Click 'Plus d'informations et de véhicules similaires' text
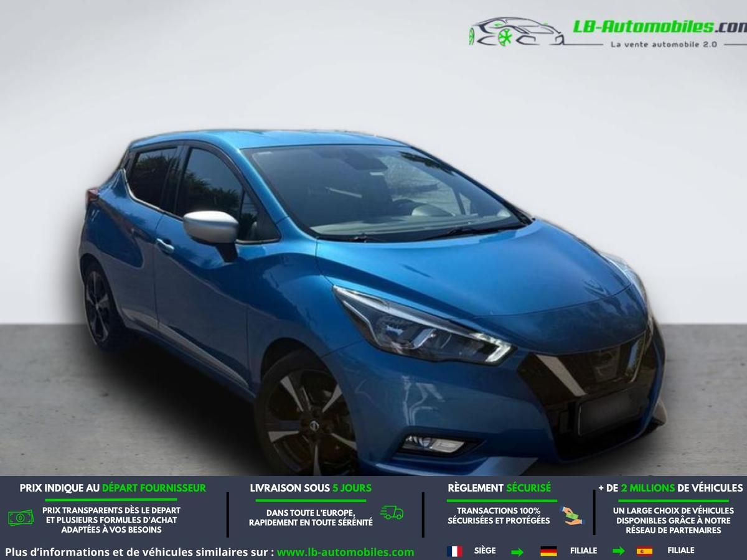 139,552
